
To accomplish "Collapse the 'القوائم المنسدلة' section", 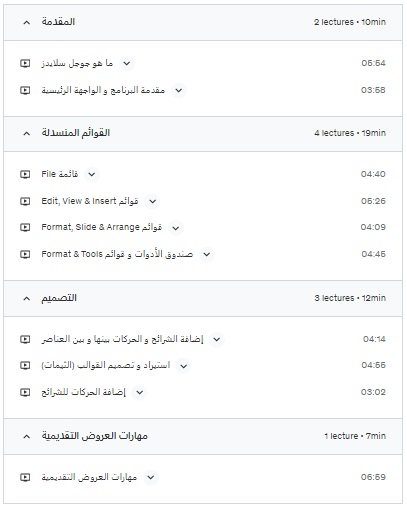I will (x=27, y=134).
